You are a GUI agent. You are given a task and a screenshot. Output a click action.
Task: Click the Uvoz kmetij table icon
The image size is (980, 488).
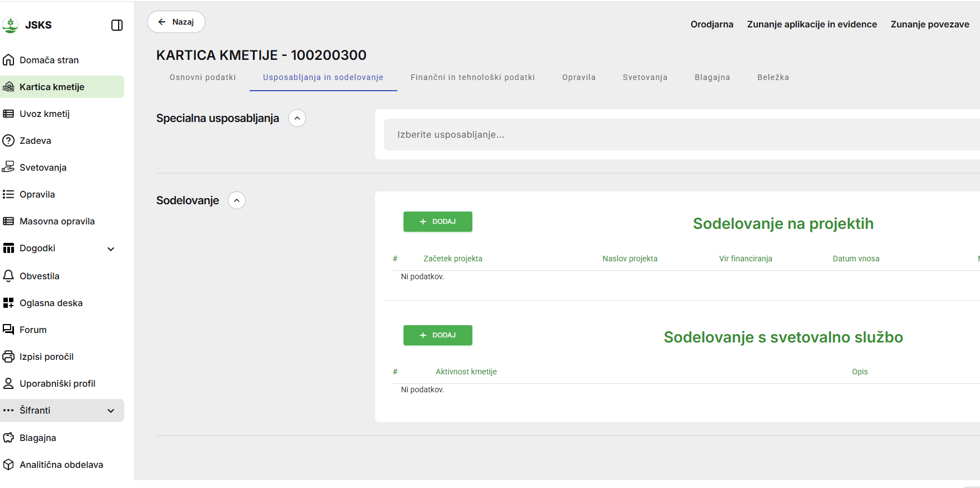[8, 114]
